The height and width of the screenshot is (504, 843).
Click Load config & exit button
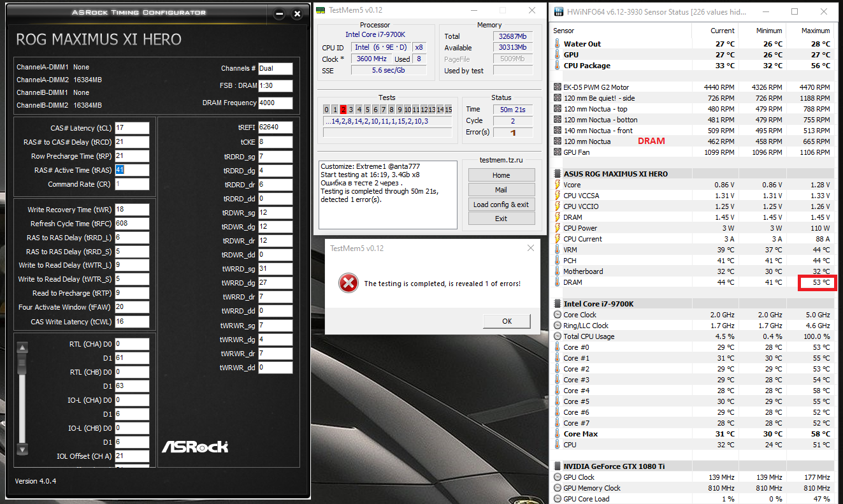coord(501,205)
